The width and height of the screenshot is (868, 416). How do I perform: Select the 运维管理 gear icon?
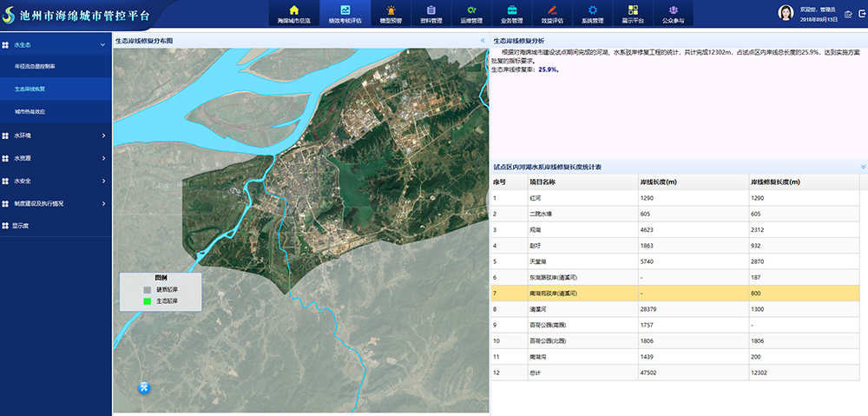pyautogui.click(x=471, y=10)
